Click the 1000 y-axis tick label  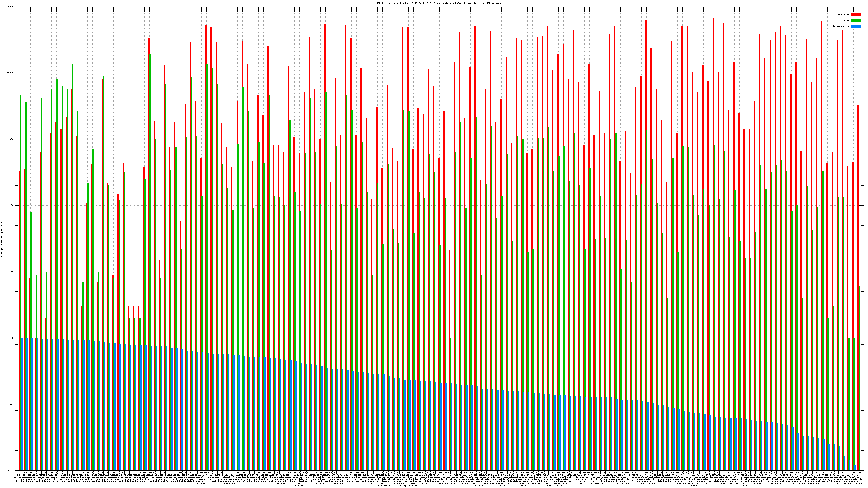coord(11,139)
